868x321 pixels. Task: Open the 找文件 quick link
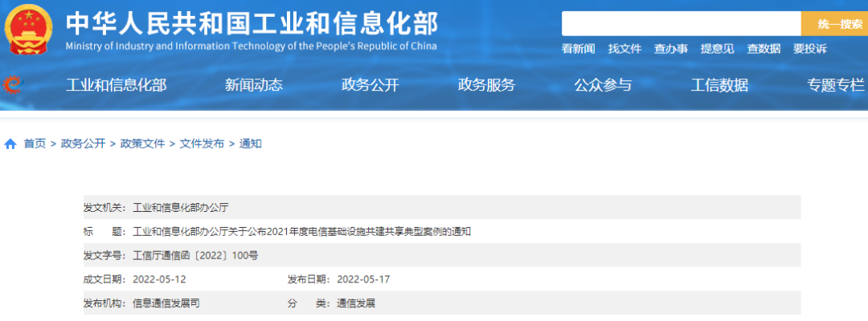[x=624, y=49]
